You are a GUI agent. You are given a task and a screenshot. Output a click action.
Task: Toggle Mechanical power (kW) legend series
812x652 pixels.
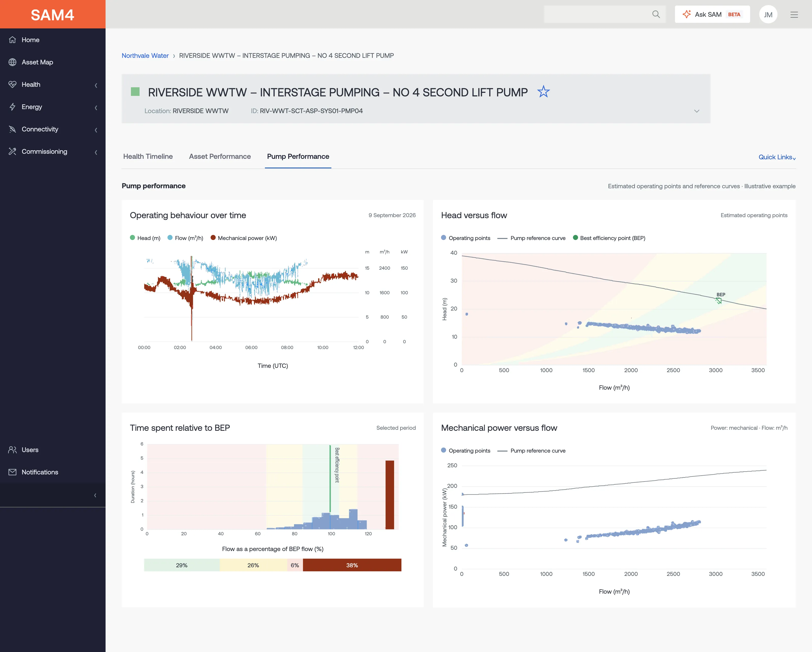click(x=244, y=238)
